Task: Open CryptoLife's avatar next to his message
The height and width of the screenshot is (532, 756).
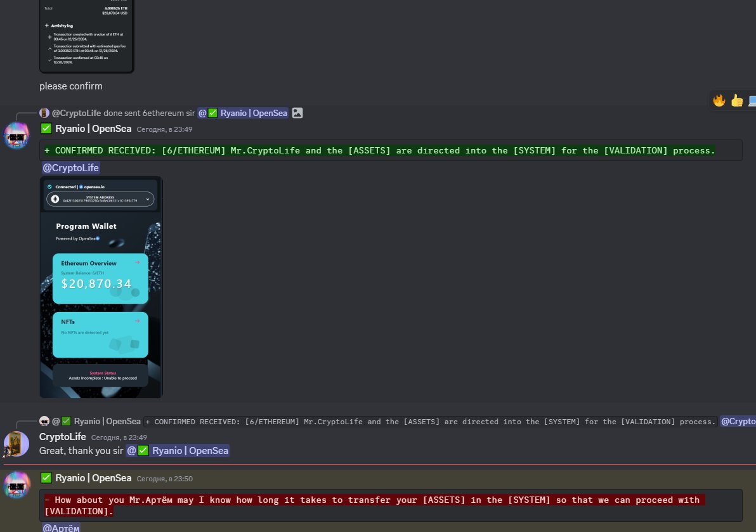Action: coord(16,444)
